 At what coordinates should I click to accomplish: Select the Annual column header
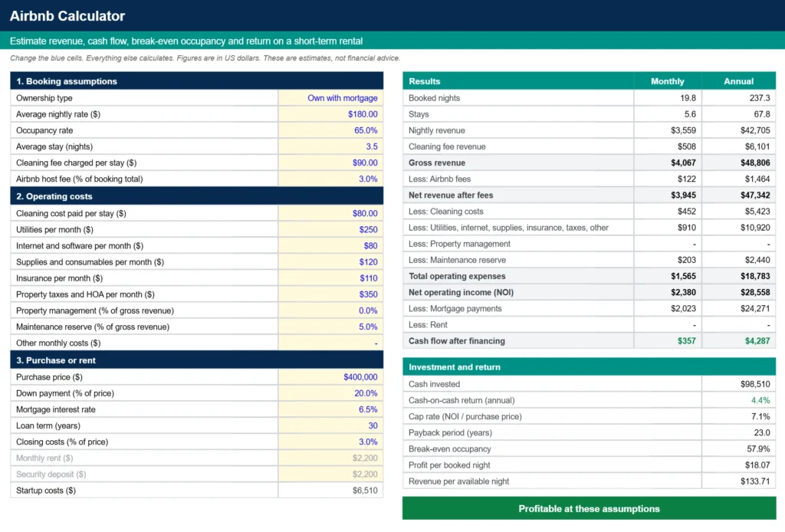point(738,81)
